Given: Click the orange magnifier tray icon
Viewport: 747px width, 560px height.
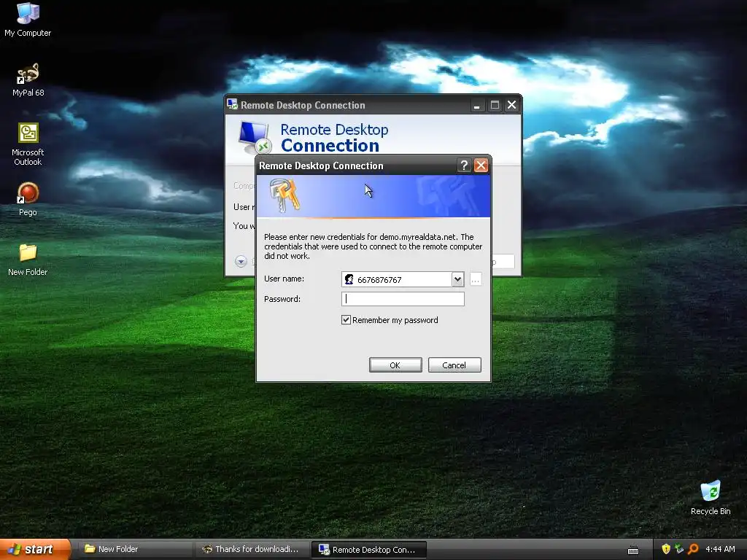Looking at the screenshot, I should point(693,549).
